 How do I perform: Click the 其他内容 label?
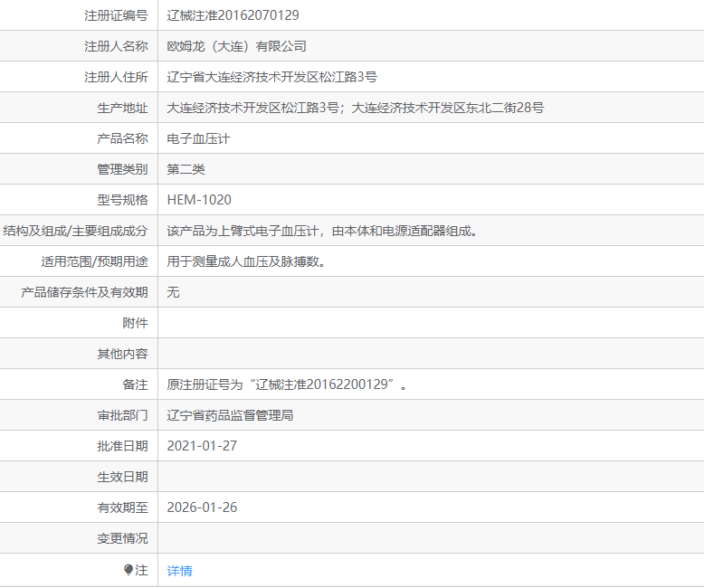coord(122,354)
